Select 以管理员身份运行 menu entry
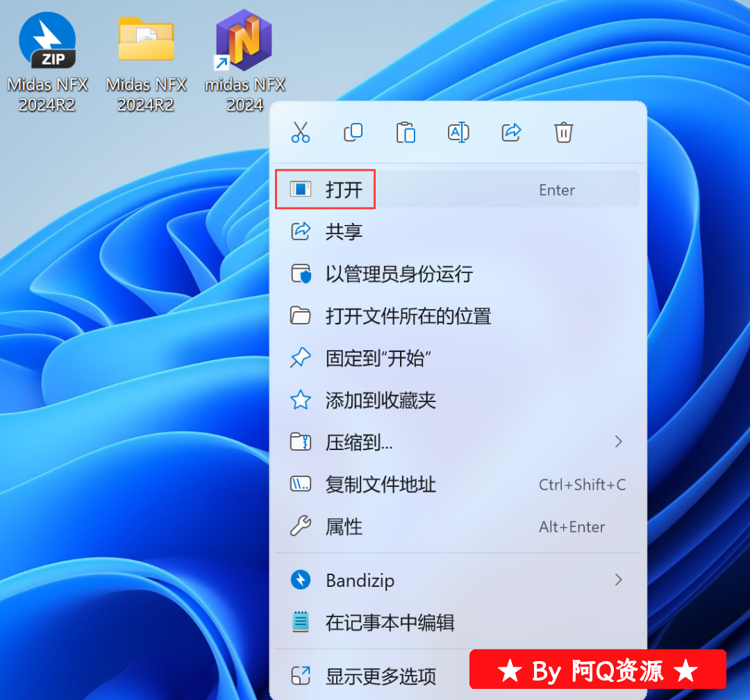The height and width of the screenshot is (700, 750). (457, 274)
